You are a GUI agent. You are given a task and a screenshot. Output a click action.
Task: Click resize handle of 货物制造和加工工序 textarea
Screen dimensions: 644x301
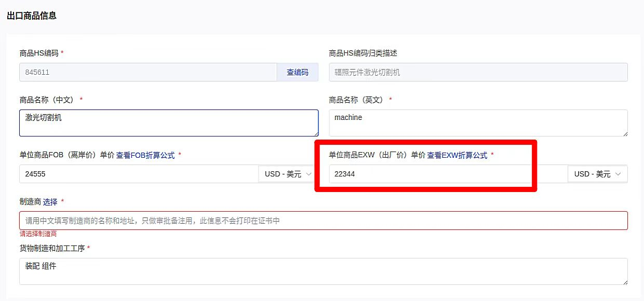point(625,282)
